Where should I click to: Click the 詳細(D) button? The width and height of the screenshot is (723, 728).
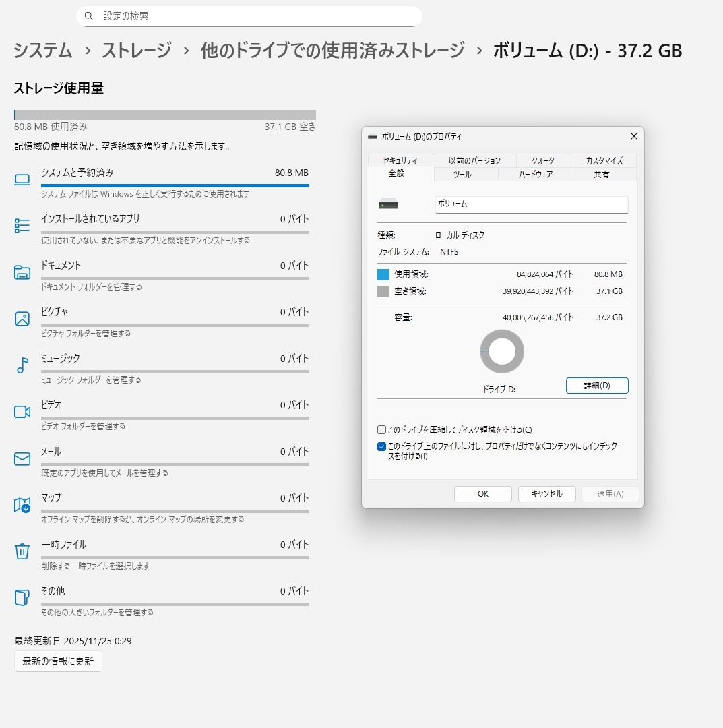(x=597, y=386)
